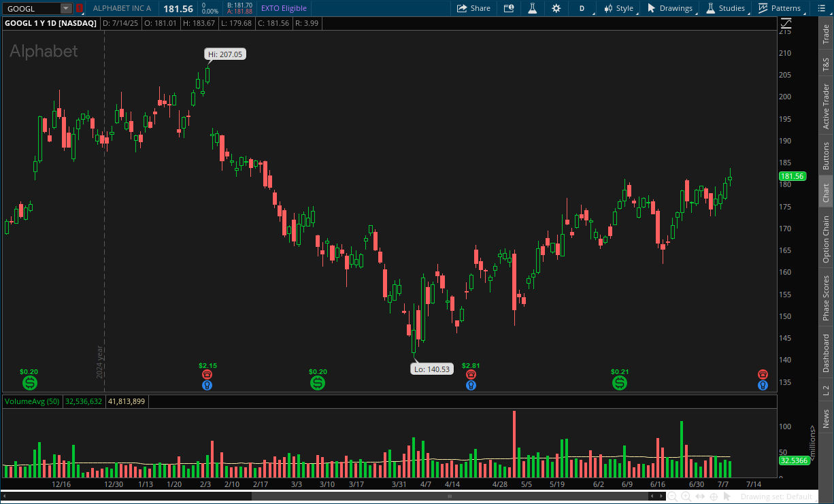Select the pointer cursor icon
834x504 pixels.
[726, 497]
